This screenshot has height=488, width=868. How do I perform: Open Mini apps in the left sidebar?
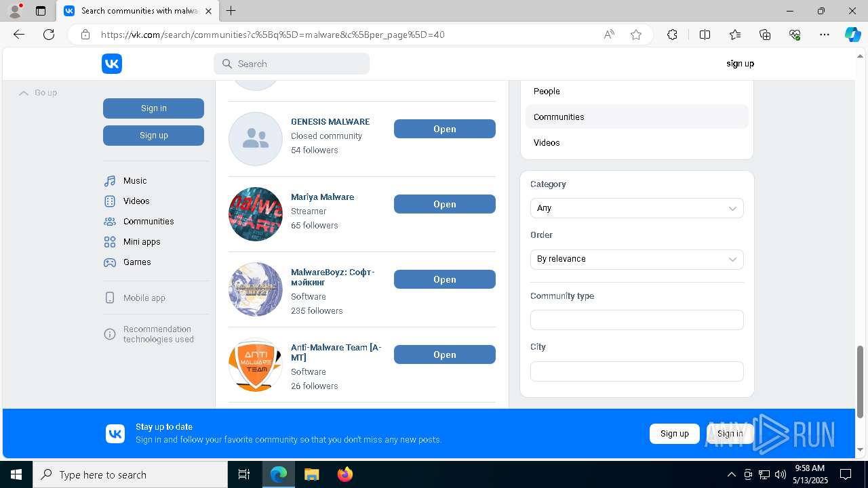[x=142, y=242]
